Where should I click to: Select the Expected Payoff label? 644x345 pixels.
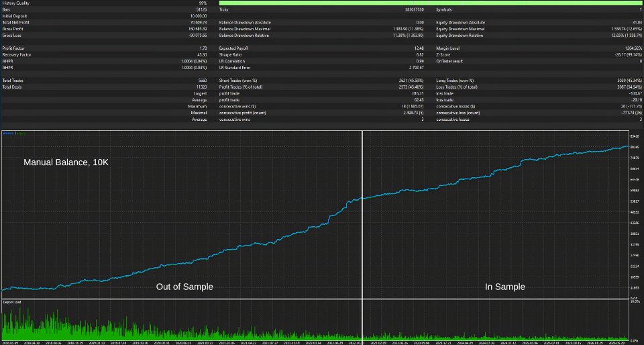click(x=233, y=48)
